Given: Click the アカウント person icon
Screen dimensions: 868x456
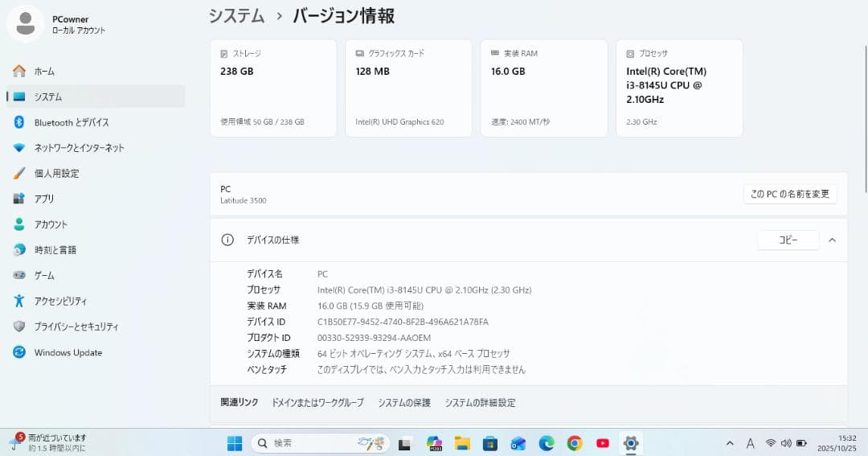Looking at the screenshot, I should (x=19, y=224).
